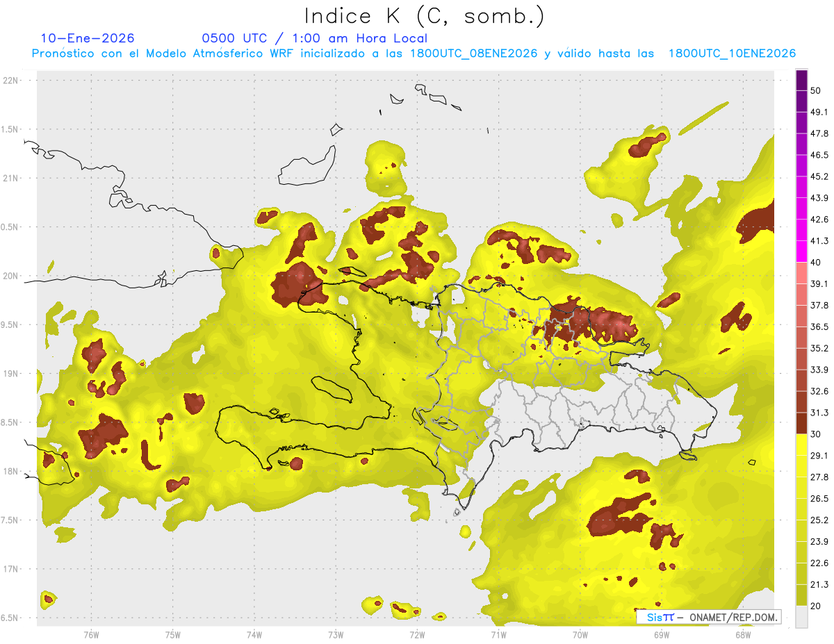This screenshot has height=644, width=834.
Task: Click the "71W" longitude label
Action: tap(498, 635)
